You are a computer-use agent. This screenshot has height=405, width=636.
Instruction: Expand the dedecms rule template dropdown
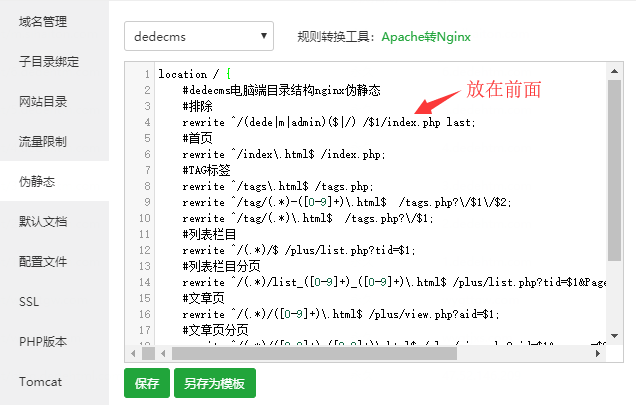[x=198, y=37]
